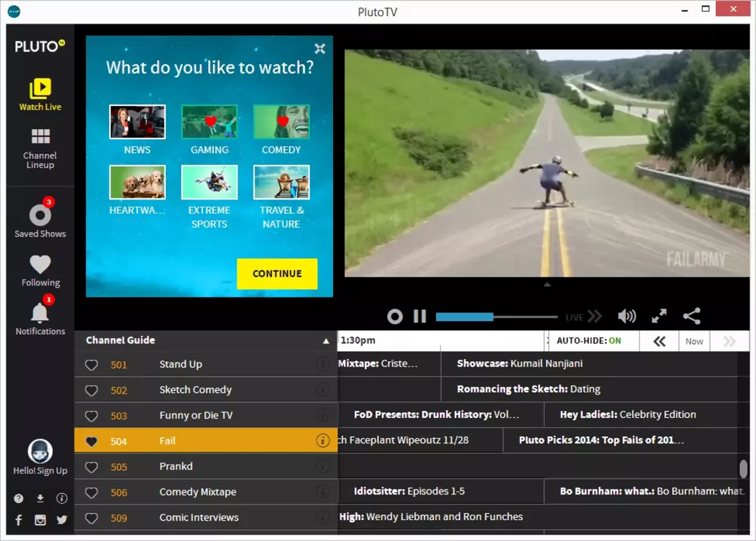
Task: Show info for channel 504 Fail
Action: pyautogui.click(x=323, y=440)
